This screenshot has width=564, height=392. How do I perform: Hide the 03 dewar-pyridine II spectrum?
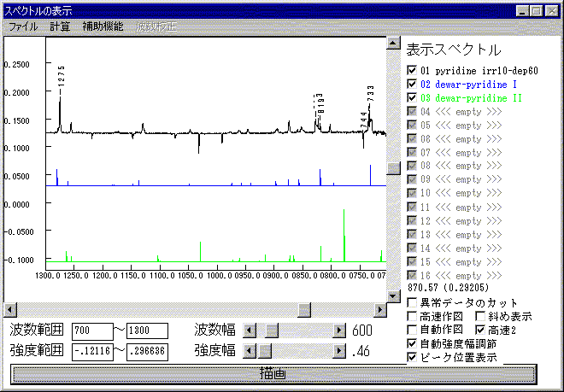(413, 98)
